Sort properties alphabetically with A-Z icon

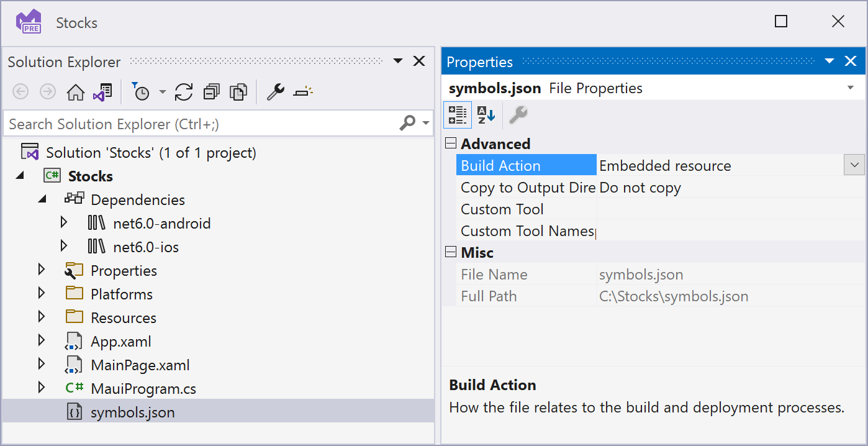(x=486, y=115)
